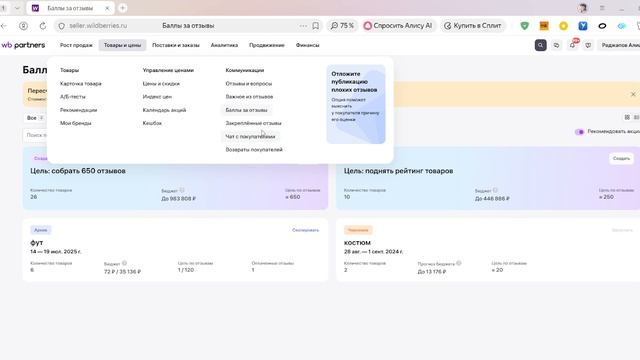The image size is (640, 360).
Task: Open Календарь акций menu entry
Action: (164, 110)
